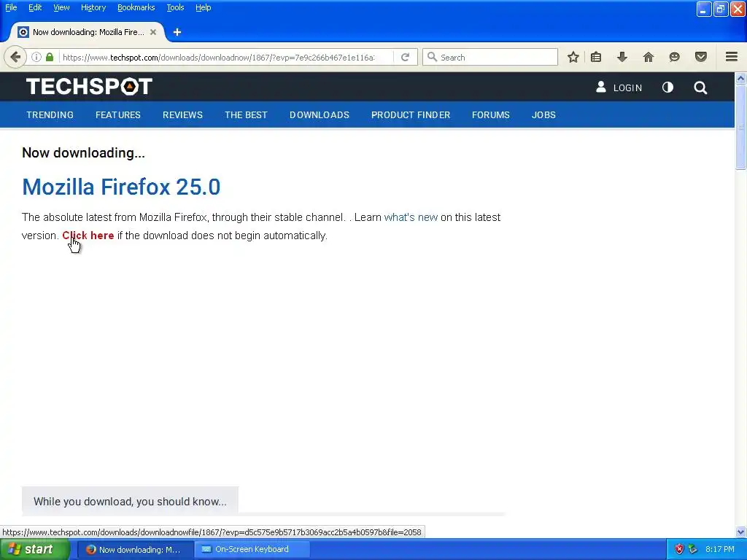Open the Downloads arrow in toolbar
Viewport: 747px width, 560px height.
622,57
